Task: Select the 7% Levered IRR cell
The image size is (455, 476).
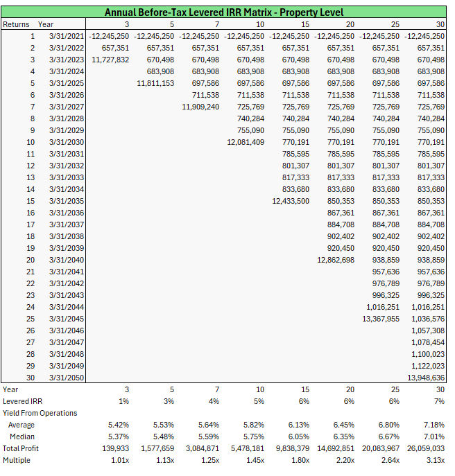Action: click(x=439, y=401)
